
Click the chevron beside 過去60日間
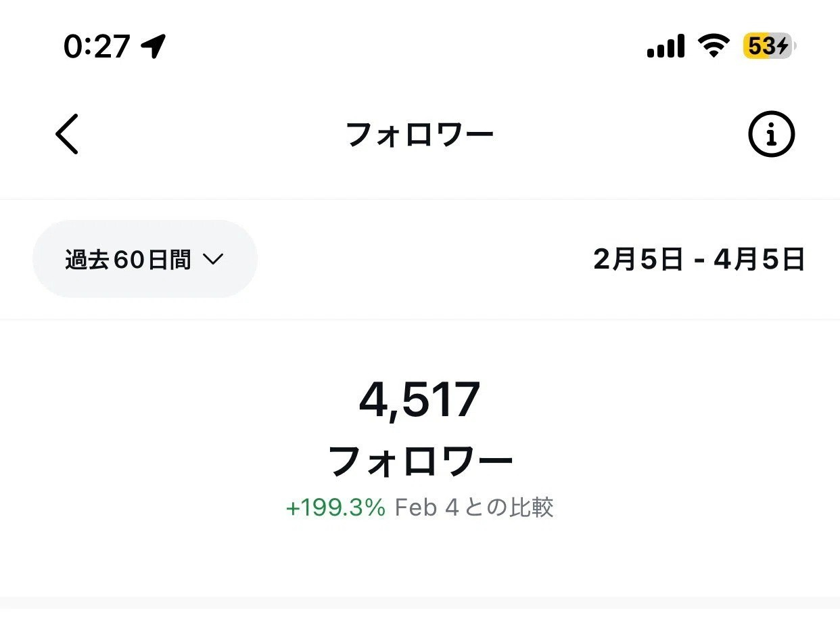point(212,259)
